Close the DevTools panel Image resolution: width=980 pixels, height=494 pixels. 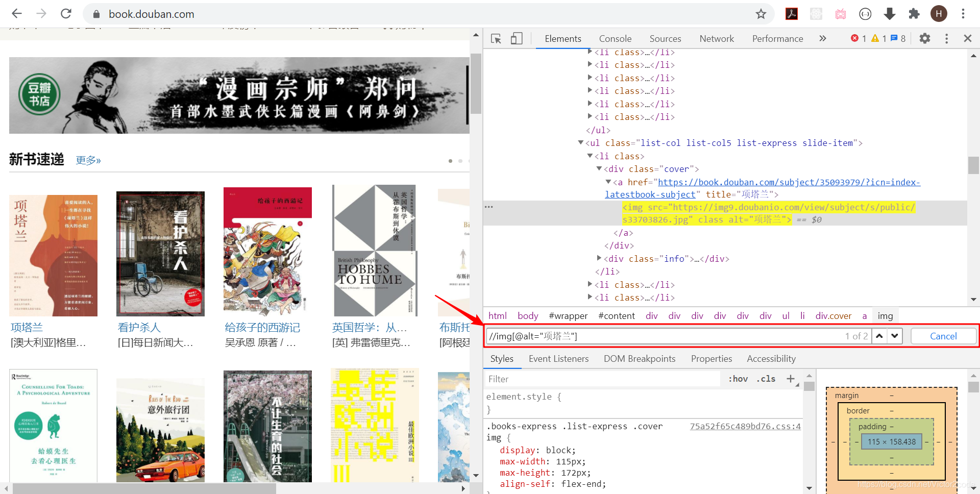point(967,39)
